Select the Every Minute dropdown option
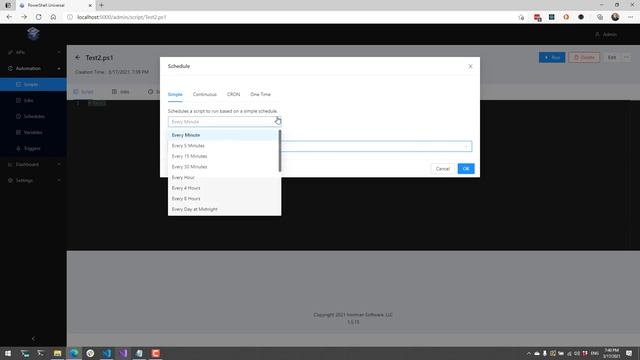Viewport: 640px width, 360px height. tap(224, 135)
